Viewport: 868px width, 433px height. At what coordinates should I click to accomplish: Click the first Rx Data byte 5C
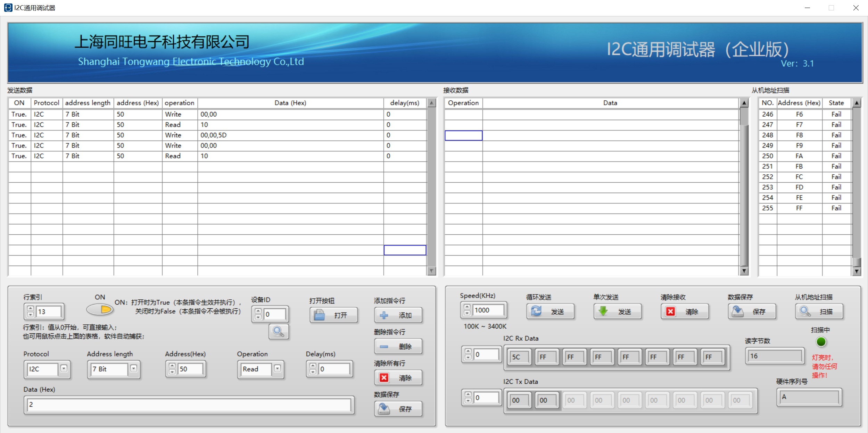[519, 357]
